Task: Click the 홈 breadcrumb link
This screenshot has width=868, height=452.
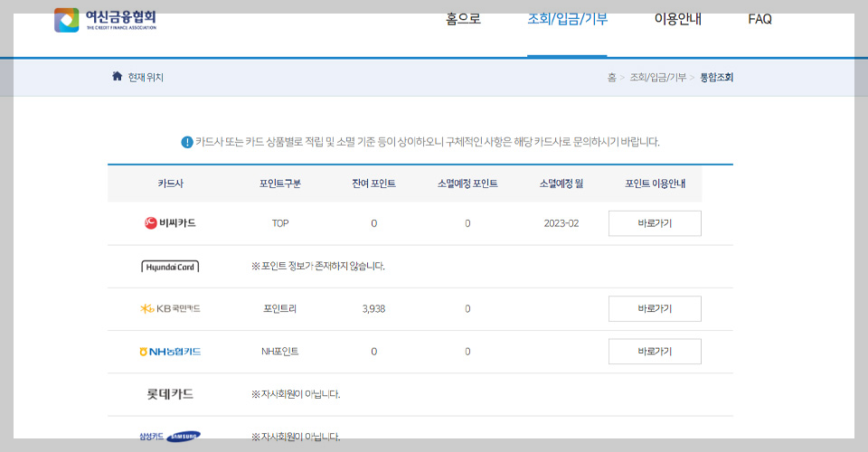Action: pyautogui.click(x=611, y=78)
